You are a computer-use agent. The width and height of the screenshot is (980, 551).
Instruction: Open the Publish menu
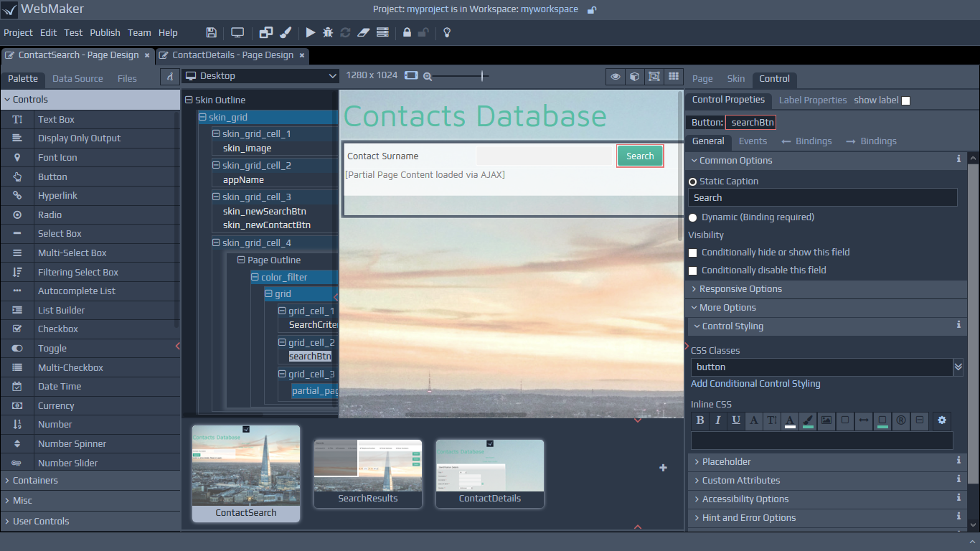[105, 32]
